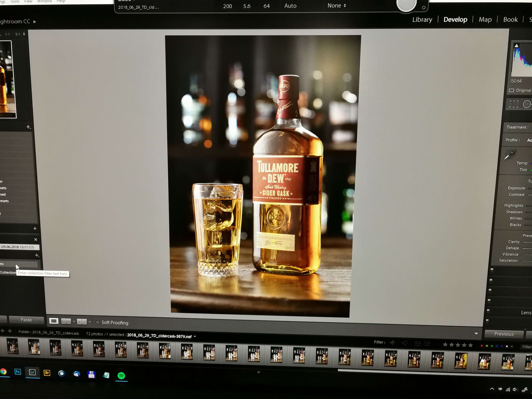Expand the Lightroom CC identity plate arrow
The width and height of the screenshot is (532, 399).
click(x=35, y=22)
